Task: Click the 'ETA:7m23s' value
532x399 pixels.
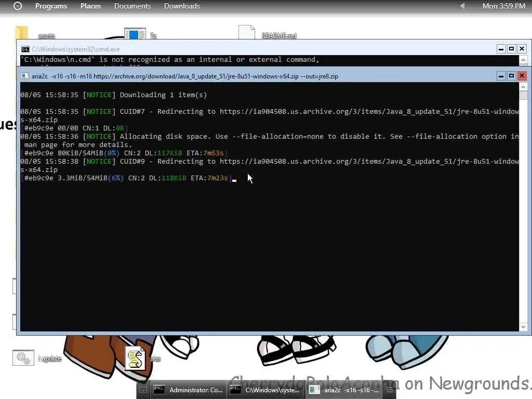Action: coord(209,178)
